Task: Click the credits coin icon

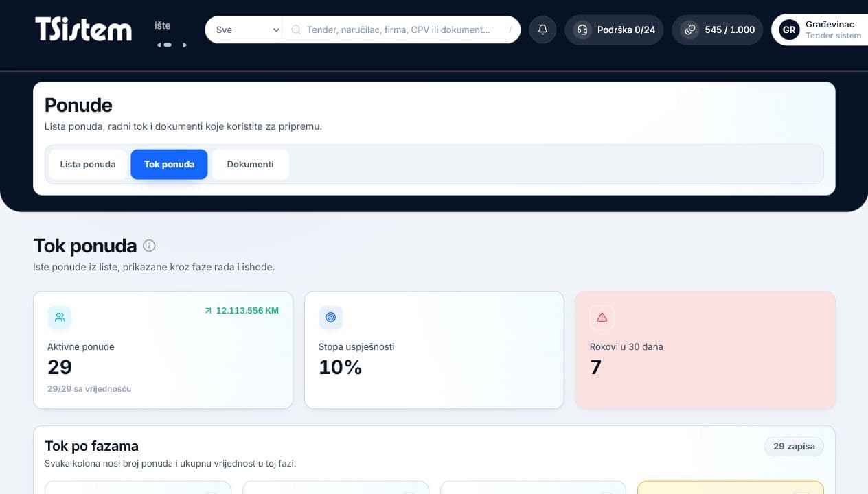Action: pos(689,30)
